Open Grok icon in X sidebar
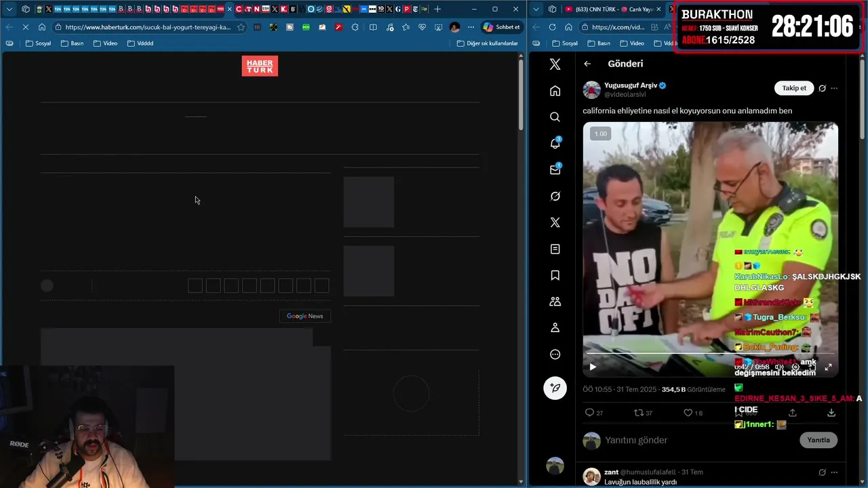The image size is (868, 488). click(555, 196)
